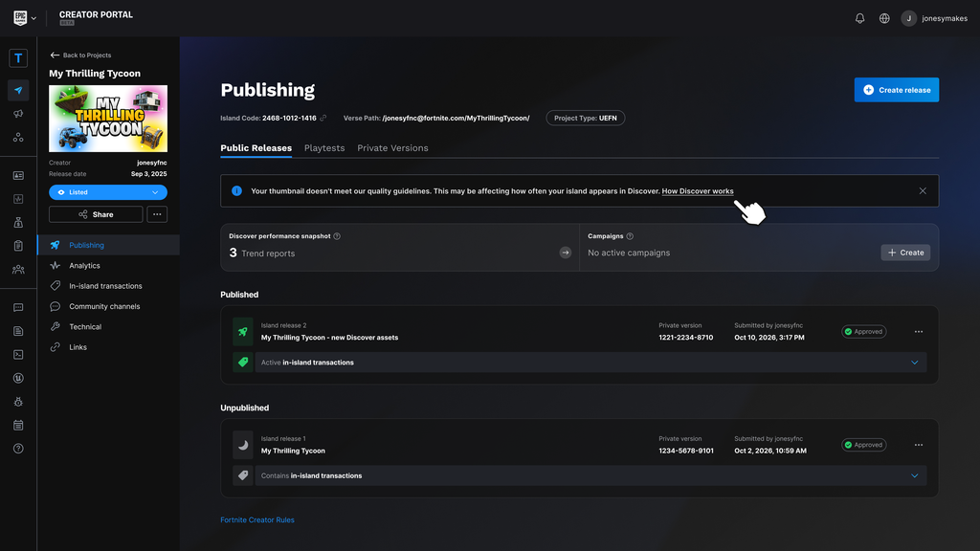Click the info icon in the thumbnail notice
980x551 pixels.
coord(237,191)
